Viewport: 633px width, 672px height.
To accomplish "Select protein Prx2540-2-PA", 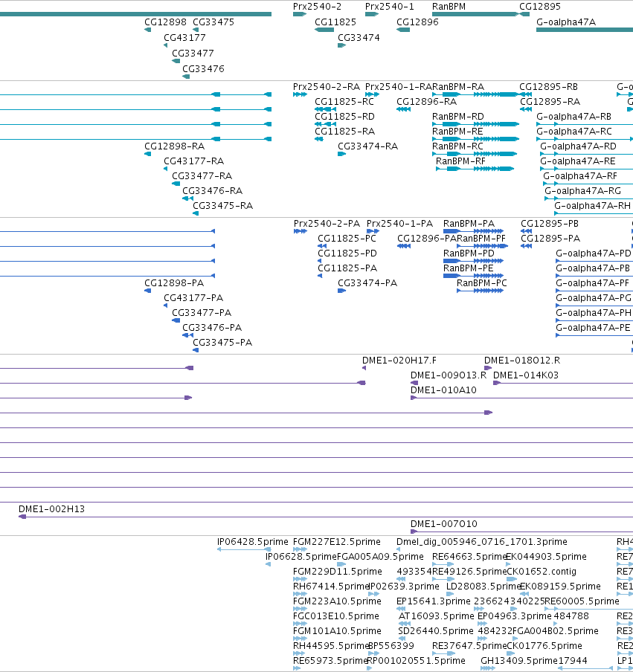I will click(327, 224).
